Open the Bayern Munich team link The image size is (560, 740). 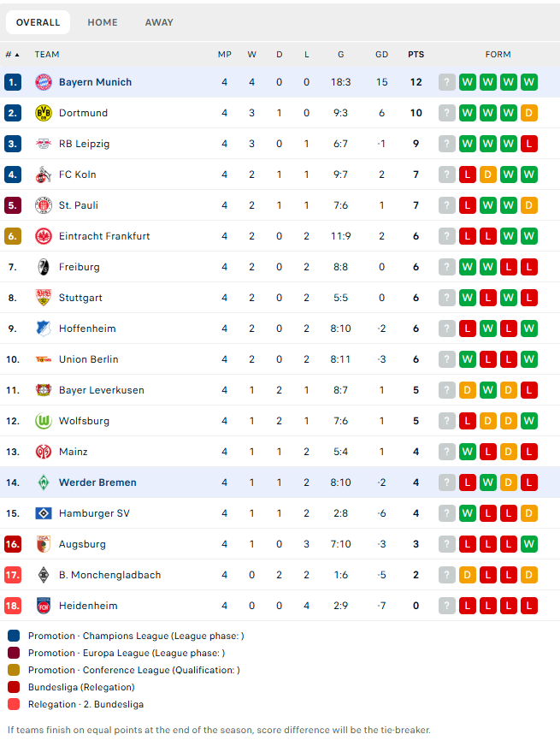click(x=95, y=82)
